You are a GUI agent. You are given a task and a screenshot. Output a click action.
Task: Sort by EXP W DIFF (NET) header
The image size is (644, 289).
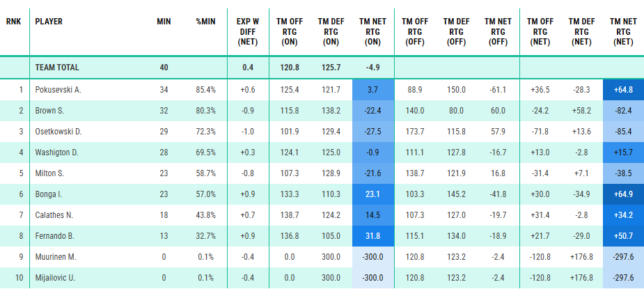click(248, 31)
